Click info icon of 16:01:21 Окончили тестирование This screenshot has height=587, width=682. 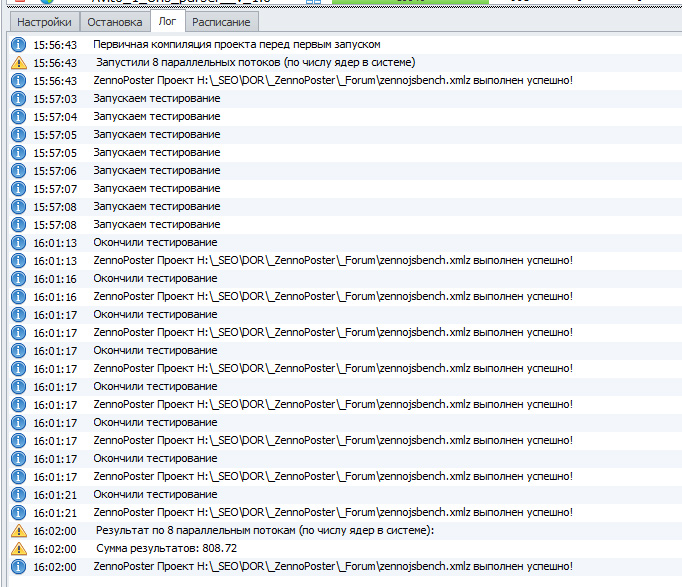point(18,495)
